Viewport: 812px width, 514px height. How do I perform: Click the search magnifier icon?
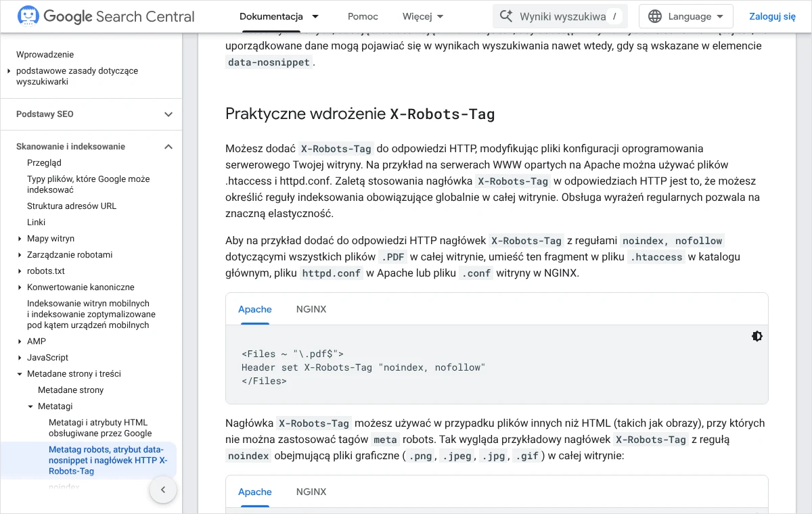505,16
